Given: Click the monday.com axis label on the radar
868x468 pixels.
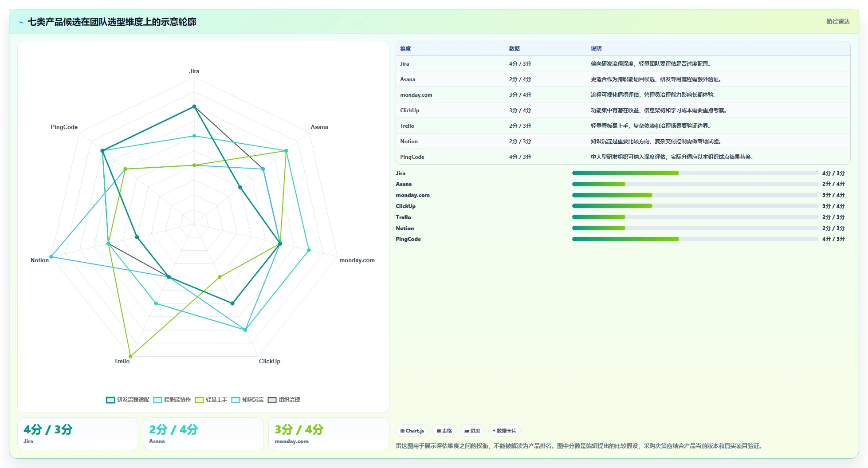Looking at the screenshot, I should pyautogui.click(x=357, y=260).
